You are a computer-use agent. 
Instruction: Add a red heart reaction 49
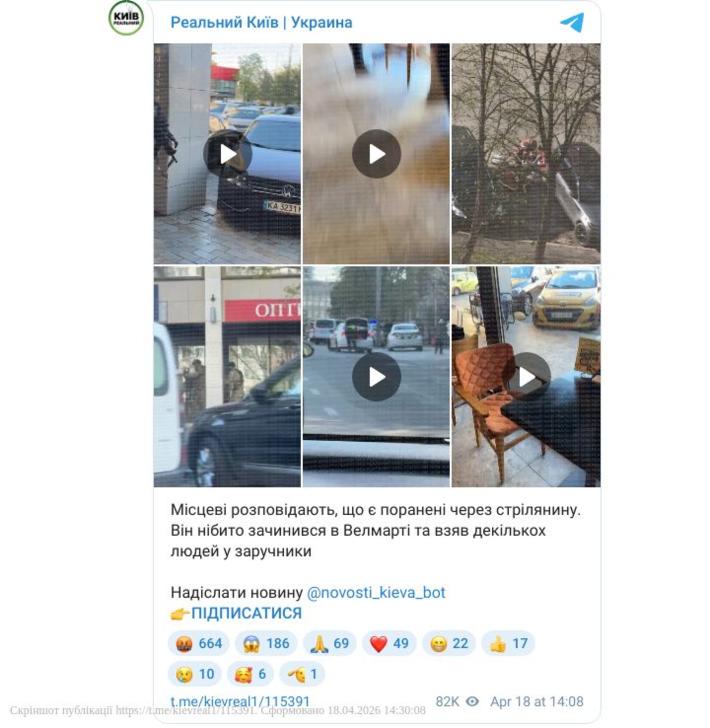[389, 643]
